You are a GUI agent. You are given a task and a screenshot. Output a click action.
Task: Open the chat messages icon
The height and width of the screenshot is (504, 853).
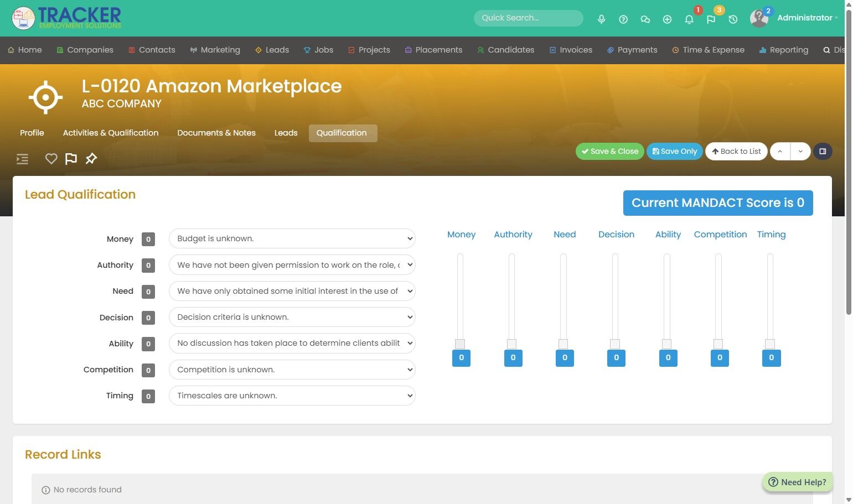coord(645,19)
